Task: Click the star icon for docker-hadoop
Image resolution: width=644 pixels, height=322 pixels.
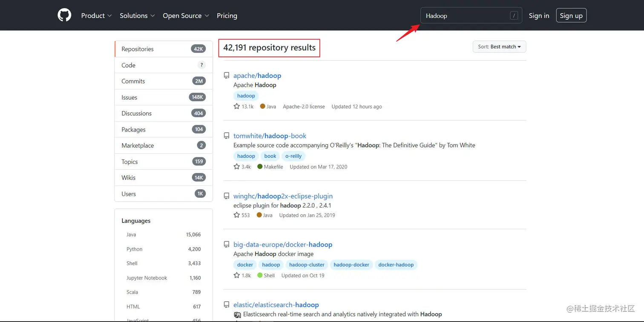Action: tap(237, 275)
